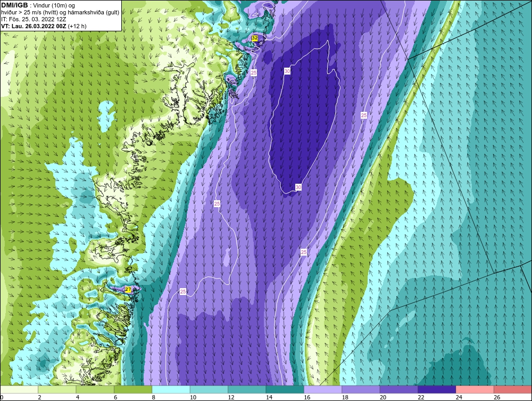The image size is (532, 401).
Task: Click the upper 30 gust contour label
Action: (287, 71)
